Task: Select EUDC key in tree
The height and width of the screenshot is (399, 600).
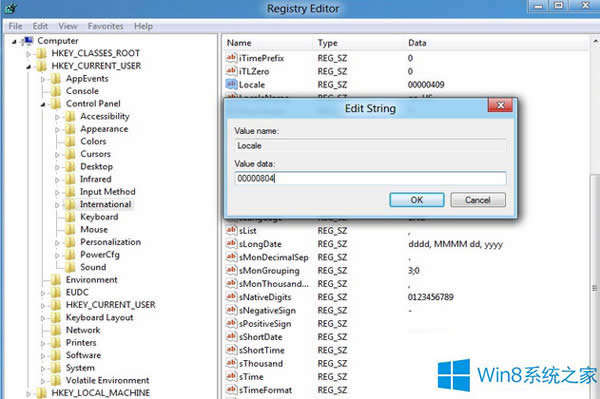Action: pos(77,292)
